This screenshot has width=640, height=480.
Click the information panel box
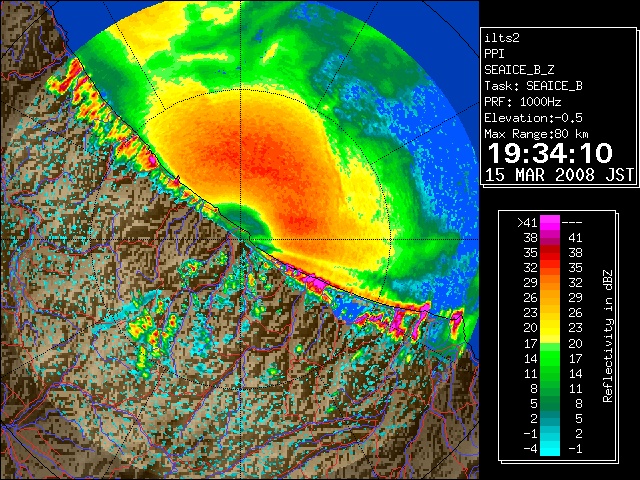tap(558, 107)
